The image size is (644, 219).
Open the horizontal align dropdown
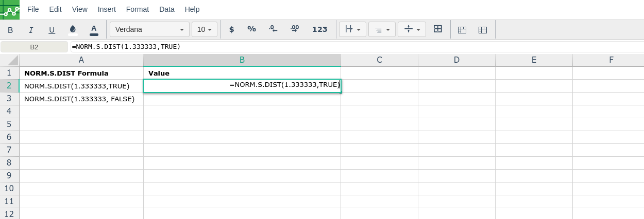coord(353,29)
